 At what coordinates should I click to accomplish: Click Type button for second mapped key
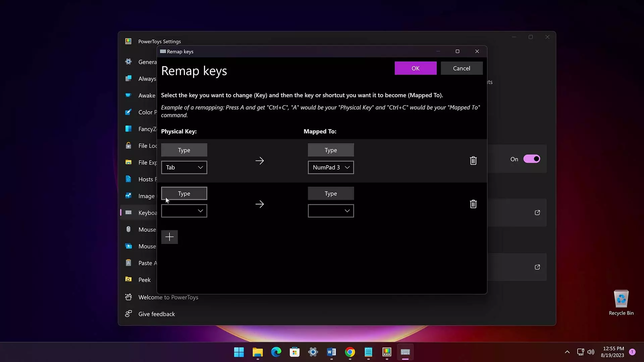coord(331,193)
